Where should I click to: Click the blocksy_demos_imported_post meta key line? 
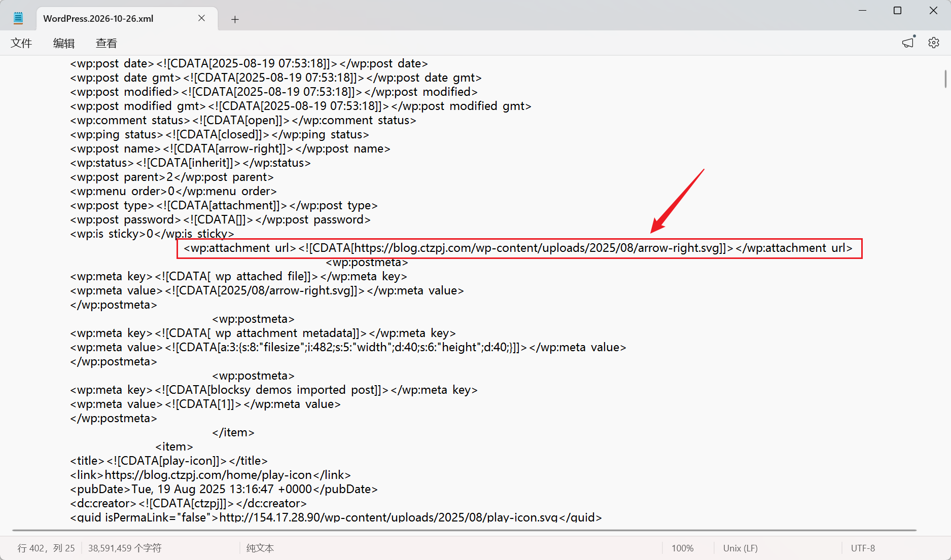coord(274,390)
